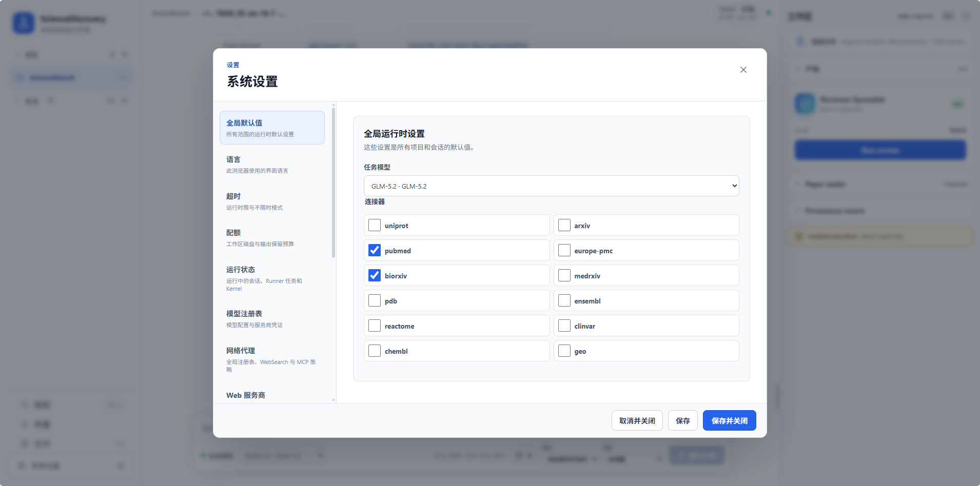Click the 全局运行时设置 heading text
The image size is (980, 486).
point(394,134)
